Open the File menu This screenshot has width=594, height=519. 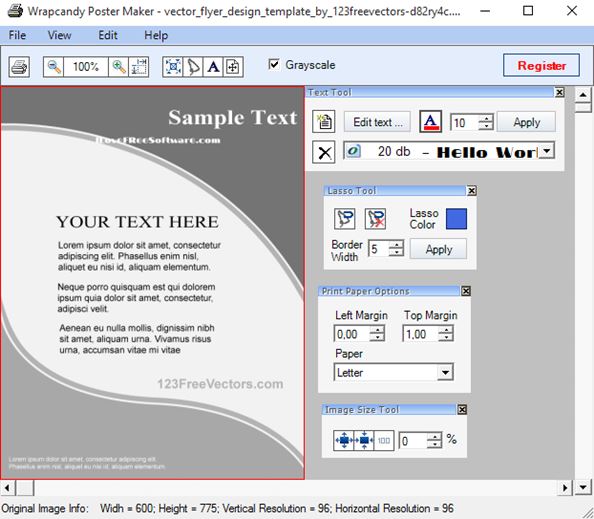pyautogui.click(x=17, y=35)
